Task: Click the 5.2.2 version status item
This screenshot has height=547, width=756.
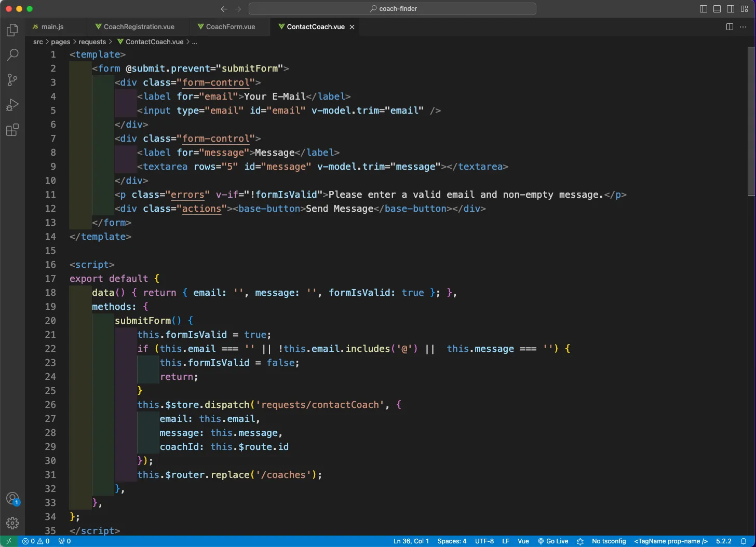Action: coord(723,541)
